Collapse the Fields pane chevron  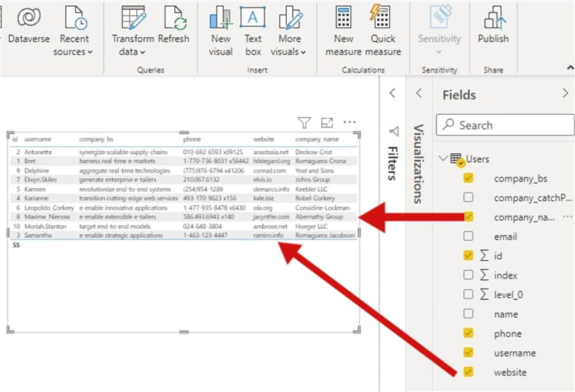[x=565, y=93]
